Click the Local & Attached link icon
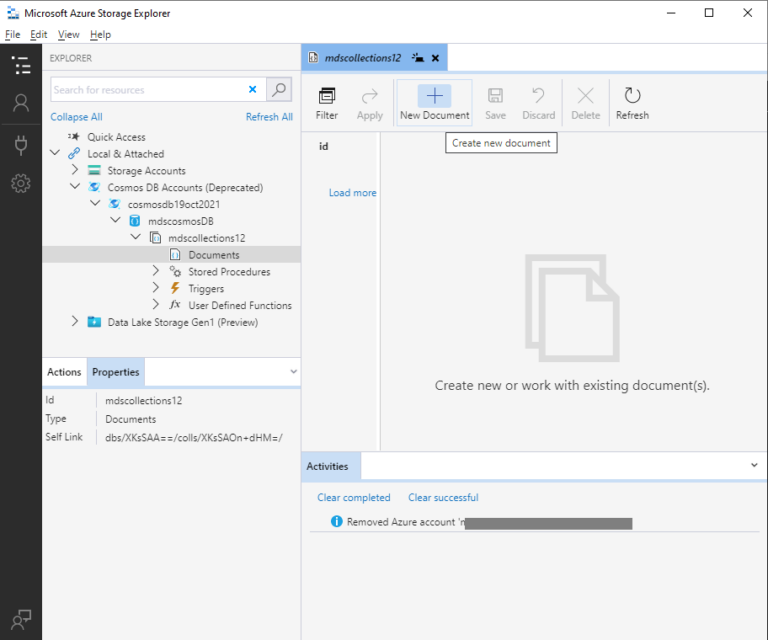 pos(74,153)
